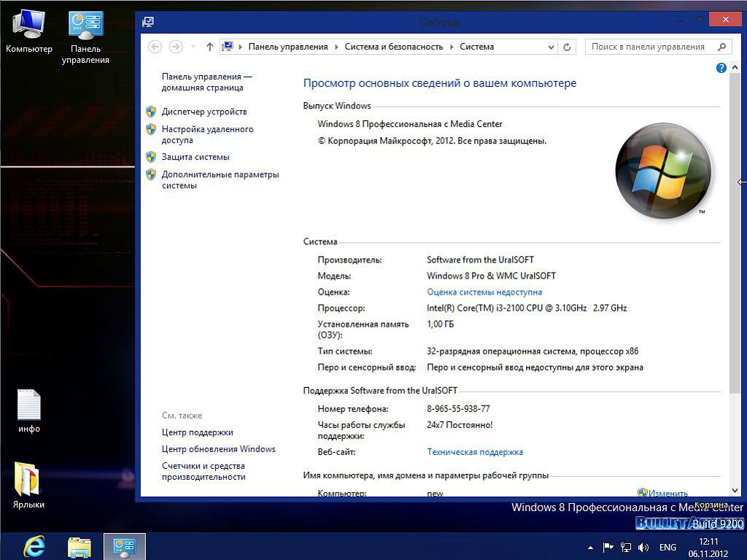Image resolution: width=747 pixels, height=560 pixels.
Task: Open Action Center flag tray icon
Action: coord(608,548)
